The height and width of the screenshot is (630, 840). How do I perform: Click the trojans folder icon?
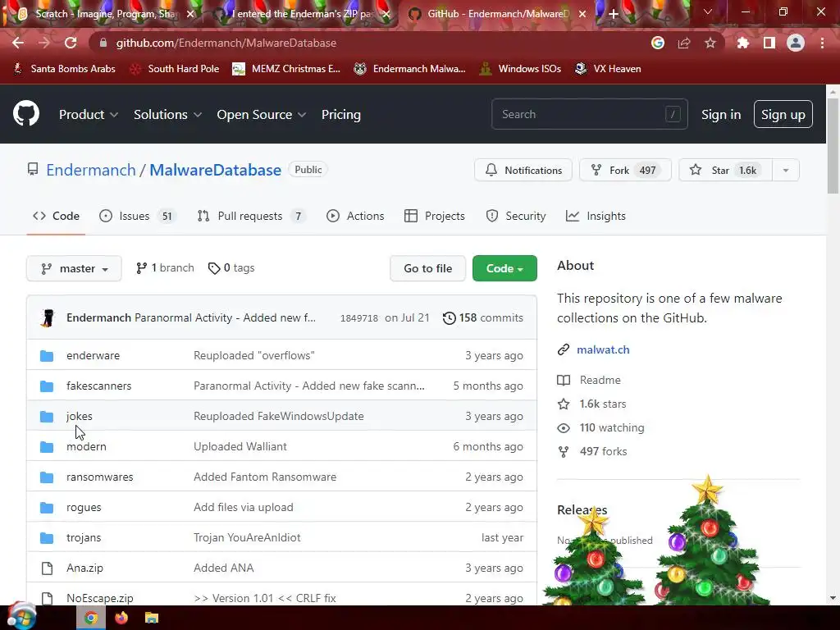click(47, 538)
